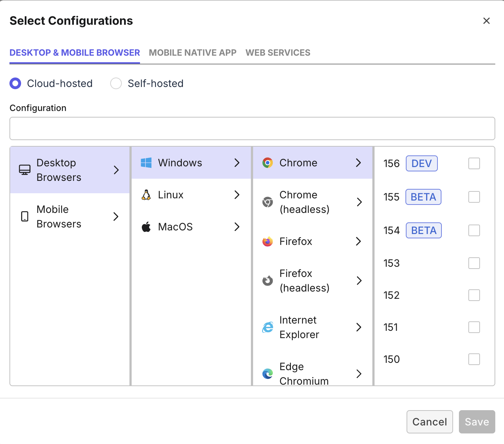
Task: Click the Desktop Browsers monitor icon
Action: click(x=25, y=170)
